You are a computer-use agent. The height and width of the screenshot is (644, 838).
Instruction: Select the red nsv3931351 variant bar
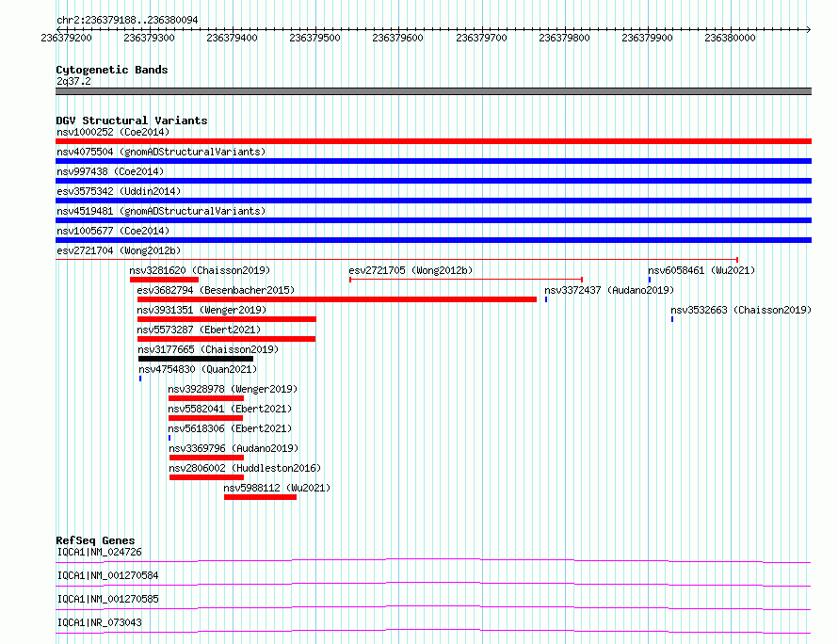pyautogui.click(x=227, y=319)
